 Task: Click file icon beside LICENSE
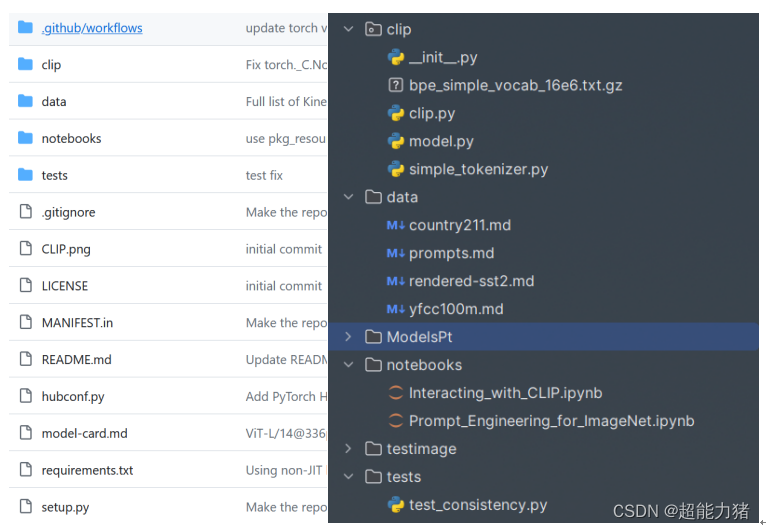pyautogui.click(x=25, y=285)
